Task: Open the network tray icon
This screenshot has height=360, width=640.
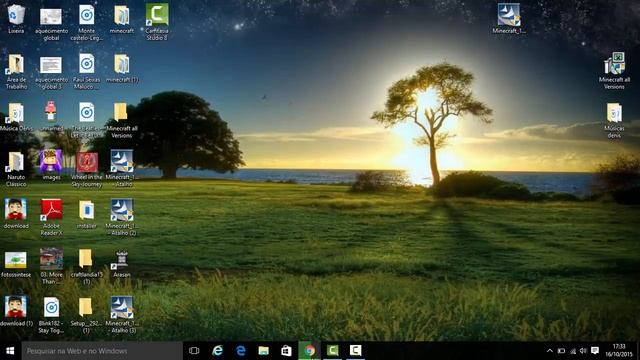Action: pyautogui.click(x=573, y=351)
